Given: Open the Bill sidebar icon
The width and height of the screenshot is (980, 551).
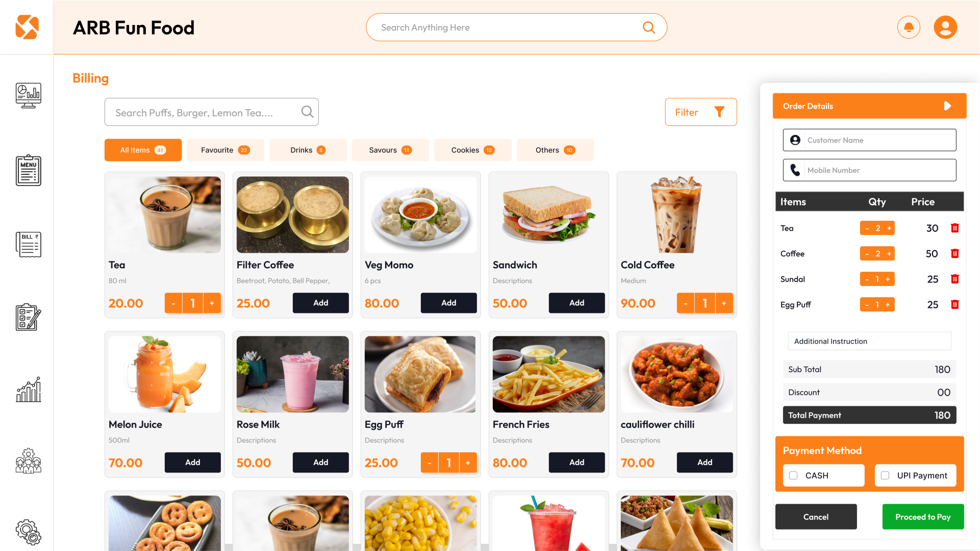Looking at the screenshot, I should click(x=28, y=245).
